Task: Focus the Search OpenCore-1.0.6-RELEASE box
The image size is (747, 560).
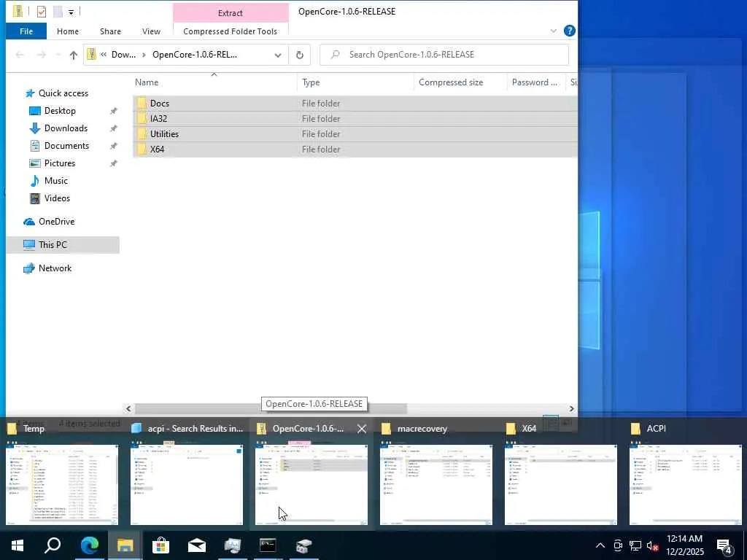Action: 444,55
